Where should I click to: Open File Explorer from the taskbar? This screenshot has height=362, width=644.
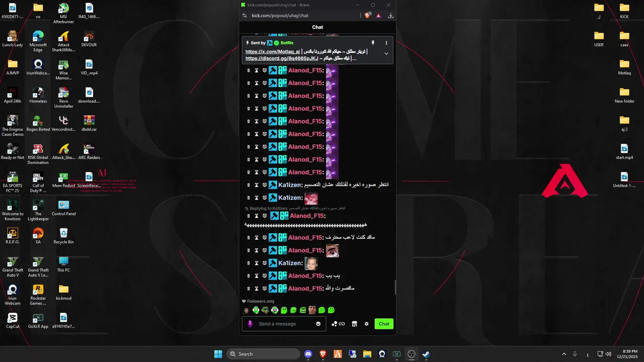click(x=367, y=354)
